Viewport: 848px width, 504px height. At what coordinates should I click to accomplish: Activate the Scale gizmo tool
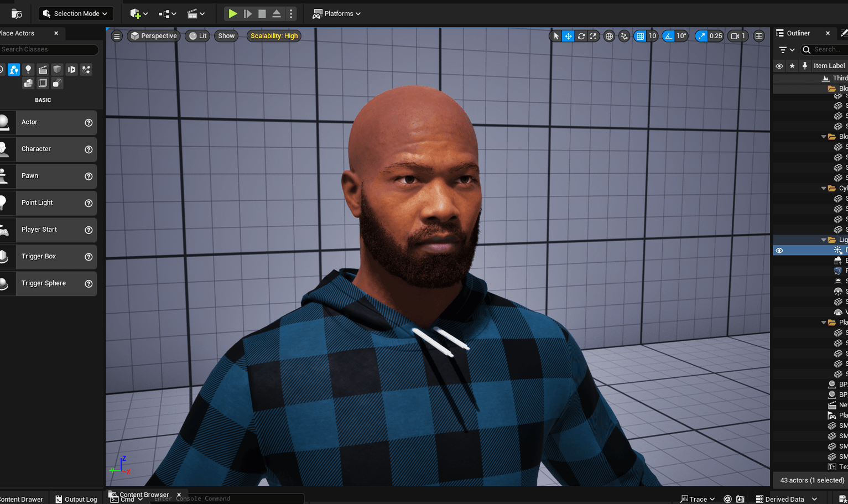click(594, 36)
